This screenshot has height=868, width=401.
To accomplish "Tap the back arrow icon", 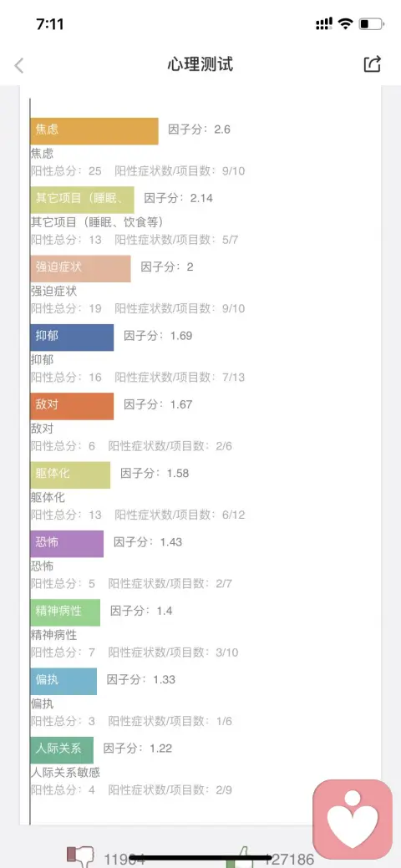I will click(x=19, y=65).
